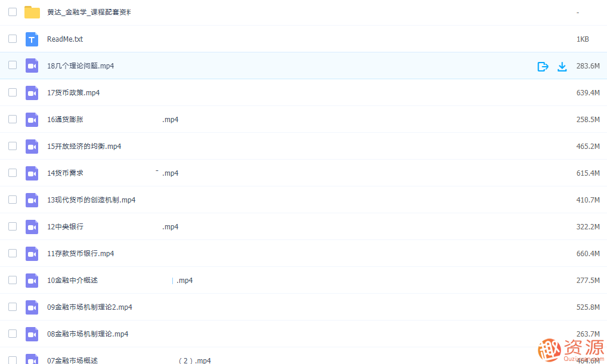Open file name 12中央银行

pos(65,226)
